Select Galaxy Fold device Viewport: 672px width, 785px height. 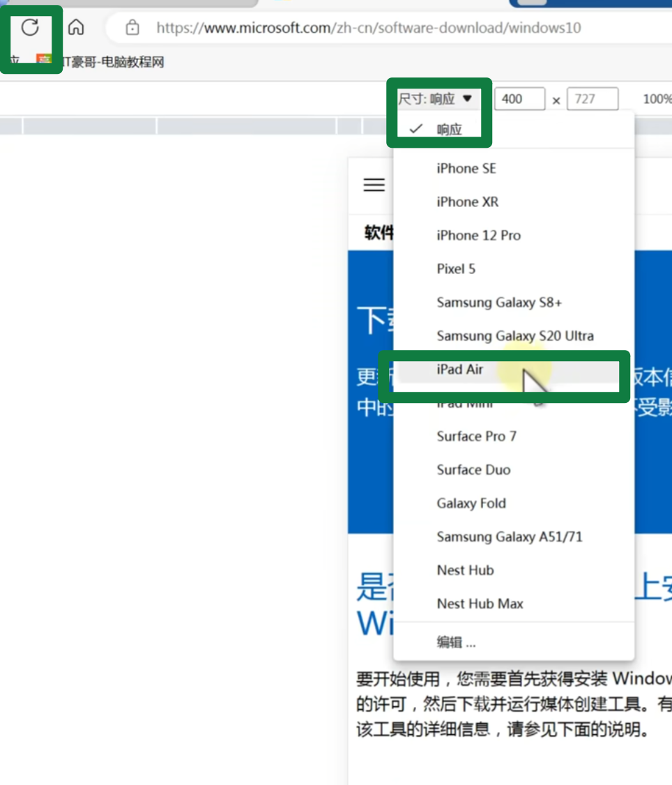(514, 503)
